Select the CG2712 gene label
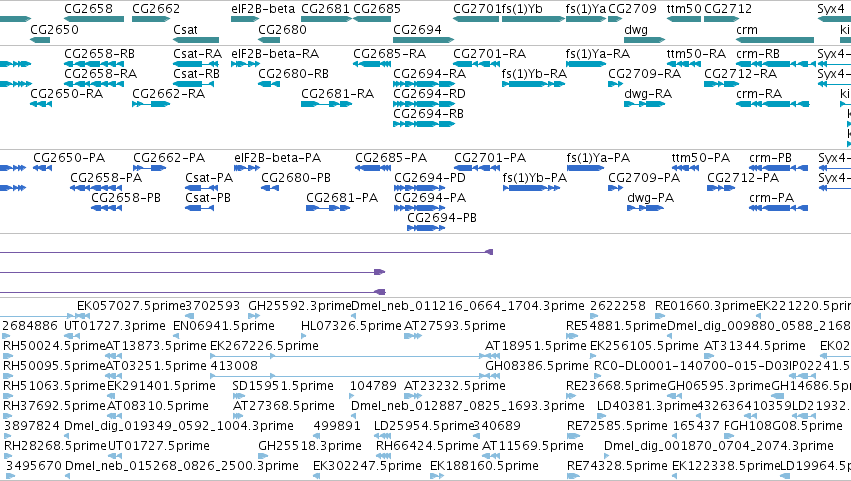Screen dimensions: 851x481 pyautogui.click(x=728, y=9)
